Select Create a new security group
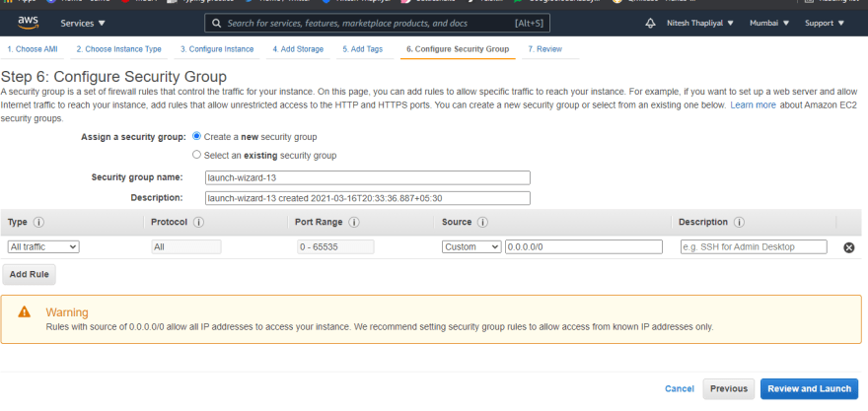The image size is (868, 411). point(196,136)
